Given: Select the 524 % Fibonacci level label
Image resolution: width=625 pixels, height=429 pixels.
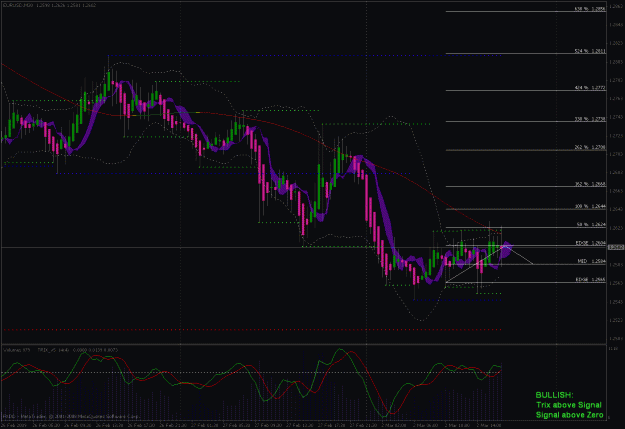Looking at the screenshot, I should [590, 51].
